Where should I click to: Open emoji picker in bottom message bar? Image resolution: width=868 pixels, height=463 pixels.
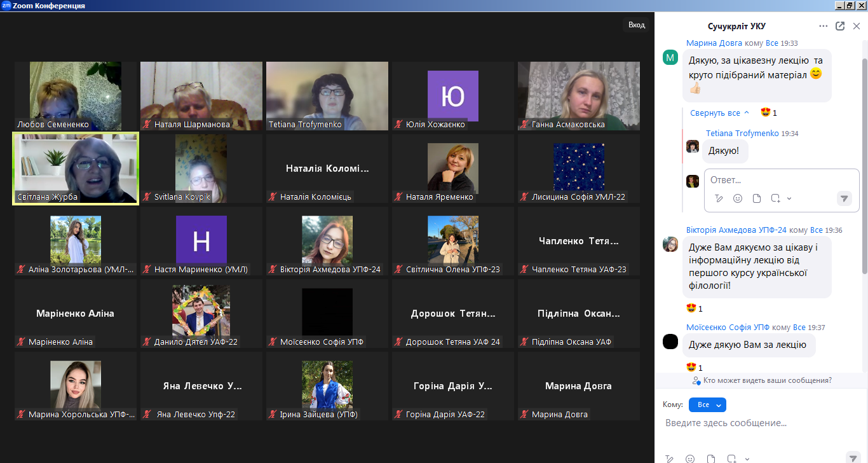point(691,459)
